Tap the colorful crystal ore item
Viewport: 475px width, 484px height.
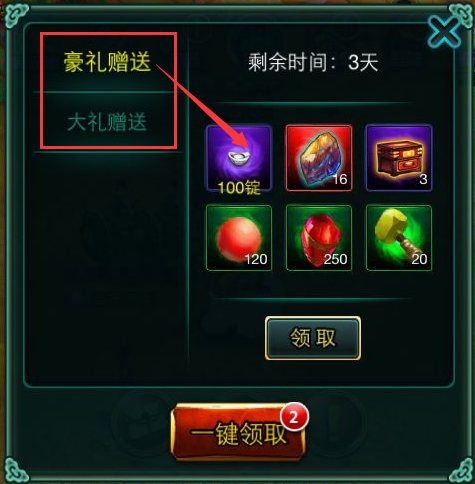(x=319, y=158)
